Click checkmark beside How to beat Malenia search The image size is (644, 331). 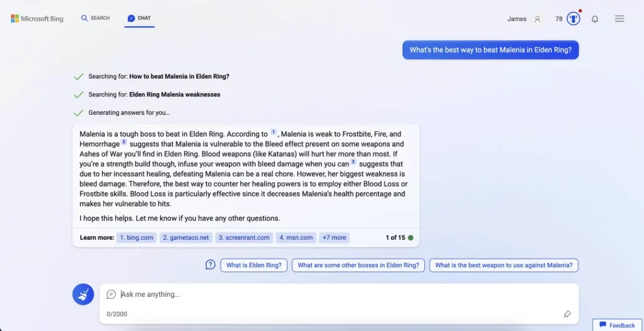[x=79, y=77]
